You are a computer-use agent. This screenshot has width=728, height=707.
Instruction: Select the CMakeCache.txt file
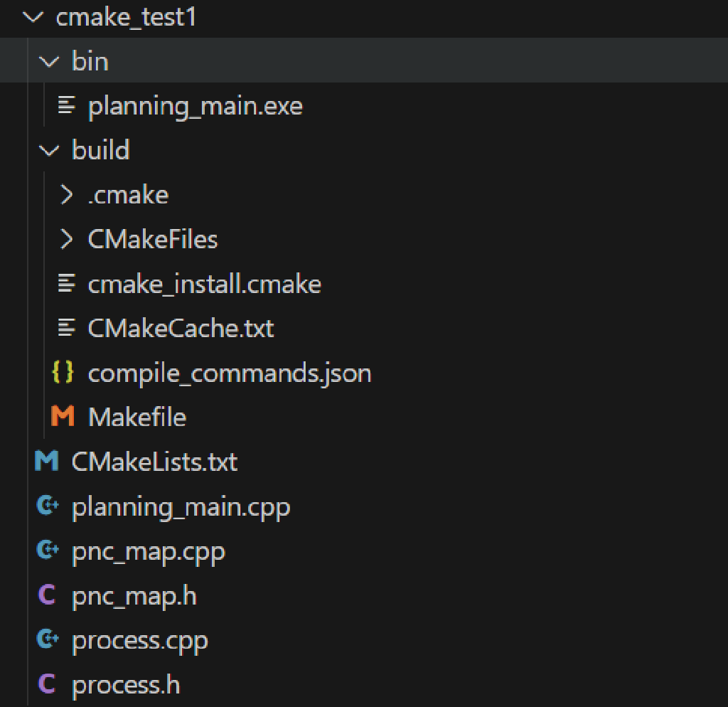(181, 328)
